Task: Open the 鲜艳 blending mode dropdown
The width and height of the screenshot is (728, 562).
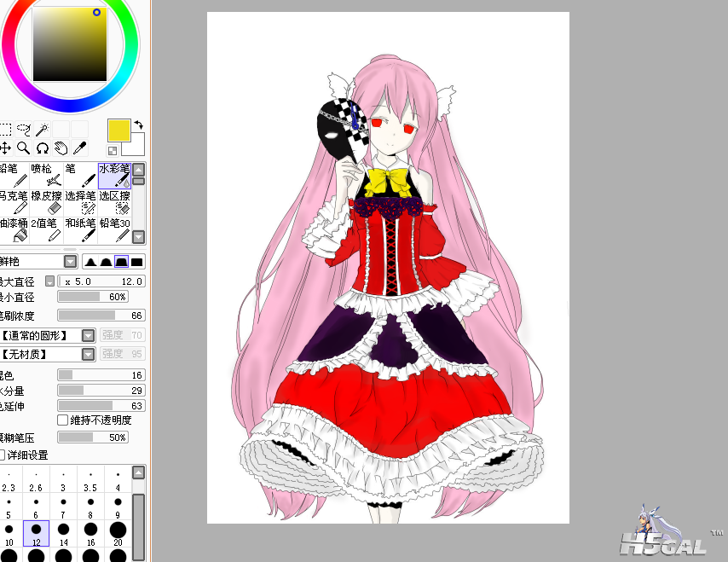Action: pyautogui.click(x=71, y=261)
